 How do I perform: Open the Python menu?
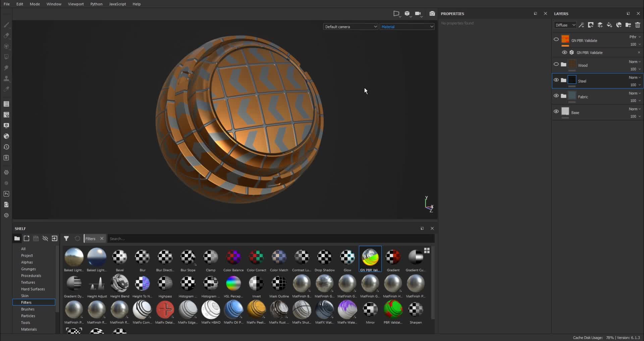[96, 4]
